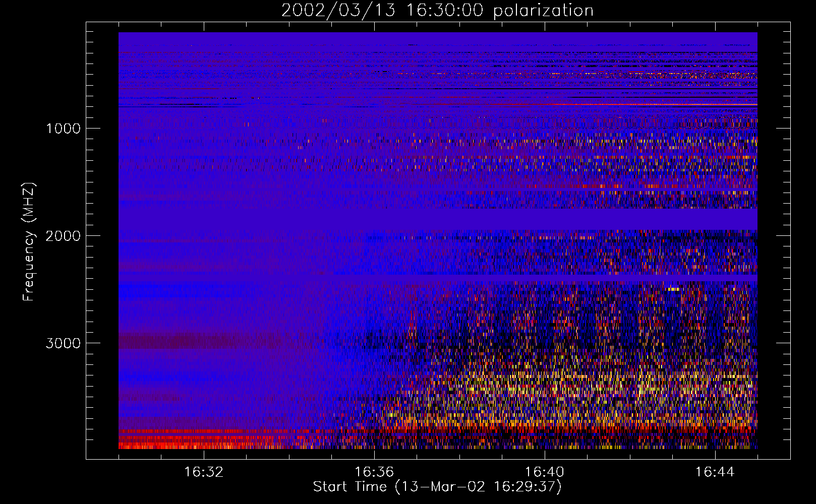Click the 3000 frequency tick label
The height and width of the screenshot is (504, 816).
63,343
